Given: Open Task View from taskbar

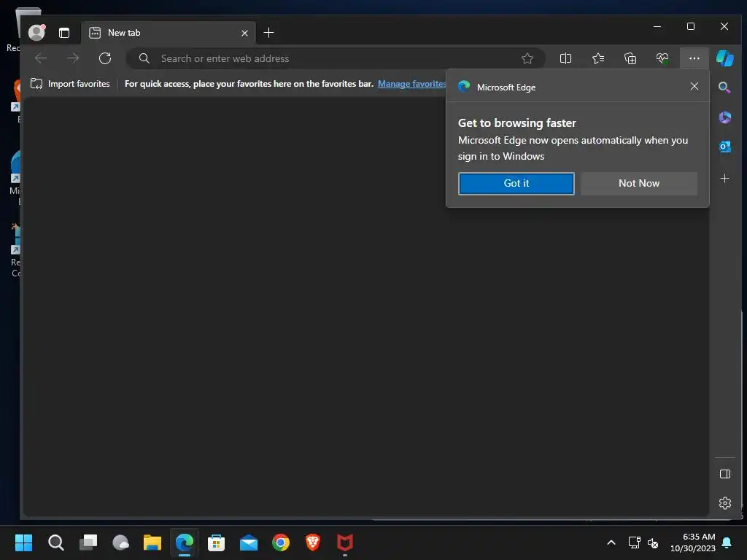Looking at the screenshot, I should click(88, 542).
